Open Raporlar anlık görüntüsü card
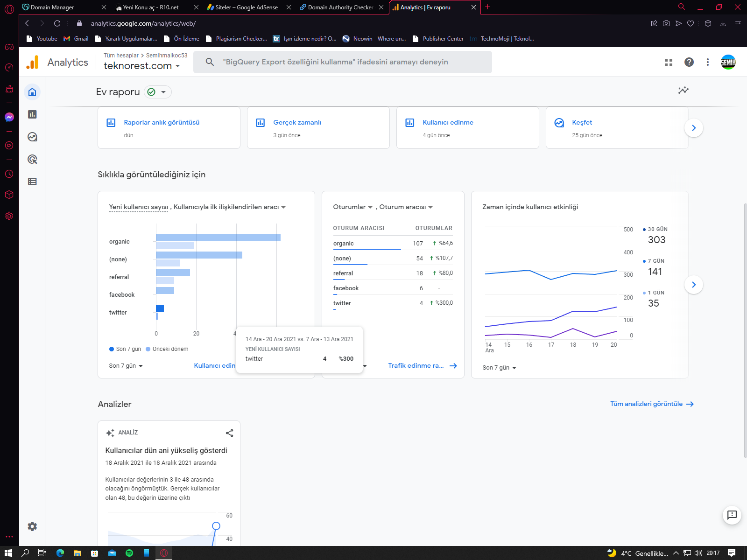 169,128
